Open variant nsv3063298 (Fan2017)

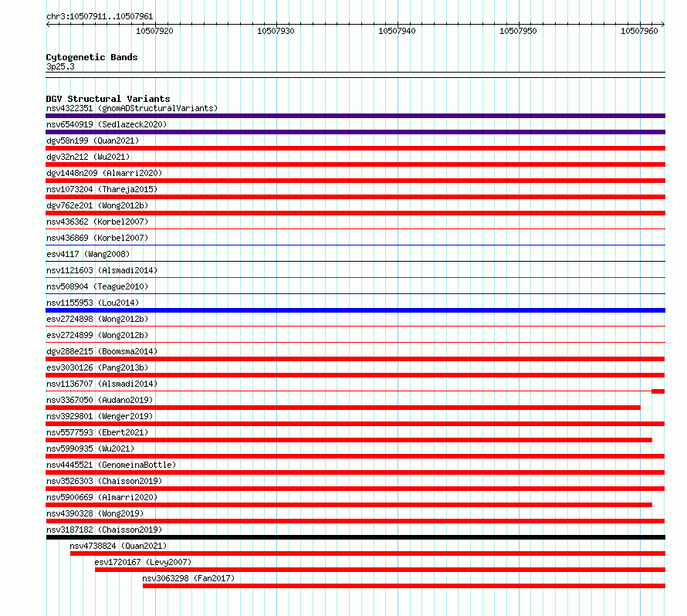pos(188,578)
